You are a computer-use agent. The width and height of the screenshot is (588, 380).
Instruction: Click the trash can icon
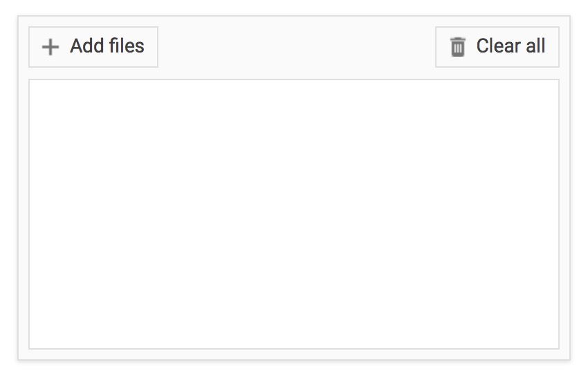[457, 47]
